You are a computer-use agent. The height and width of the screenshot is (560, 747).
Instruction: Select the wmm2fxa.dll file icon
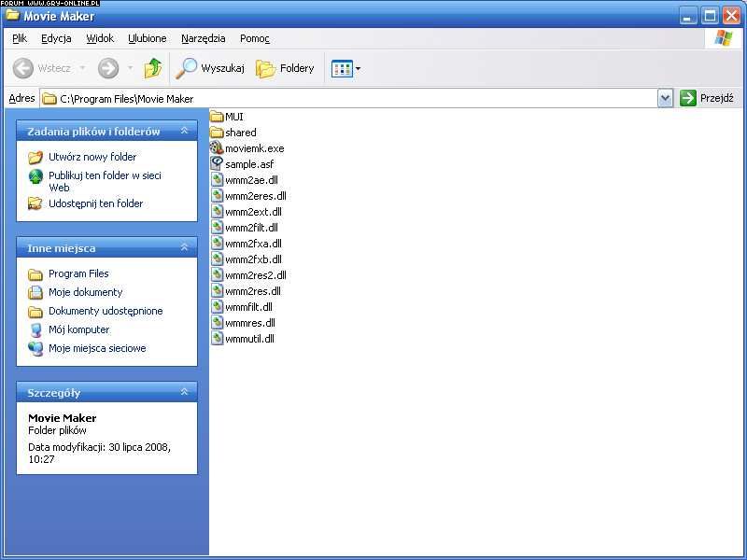pyautogui.click(x=217, y=244)
